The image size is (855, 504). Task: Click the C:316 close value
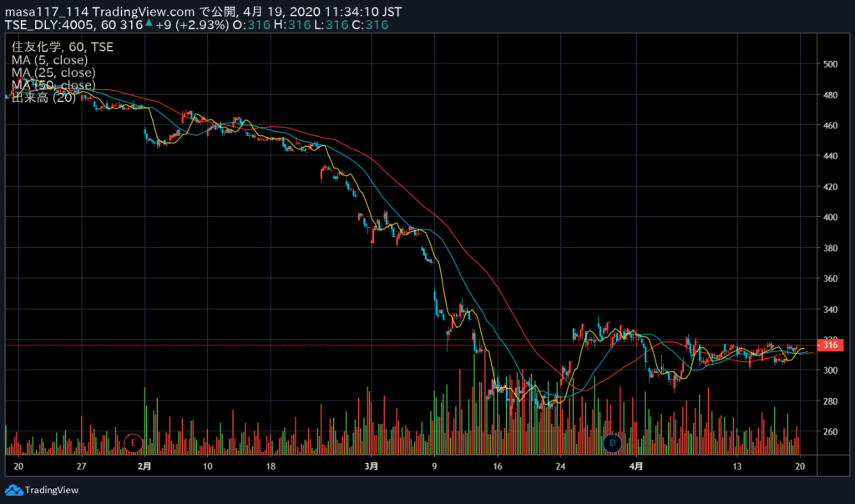pos(370,25)
